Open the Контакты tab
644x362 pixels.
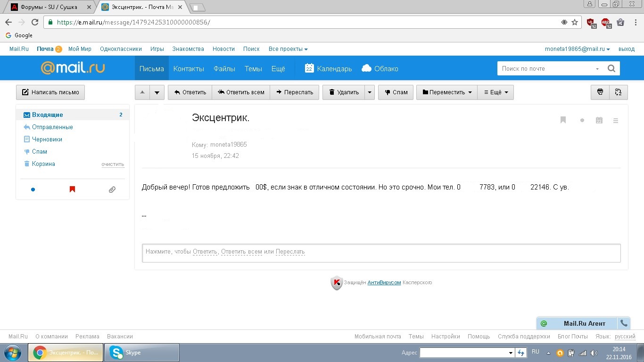(189, 69)
